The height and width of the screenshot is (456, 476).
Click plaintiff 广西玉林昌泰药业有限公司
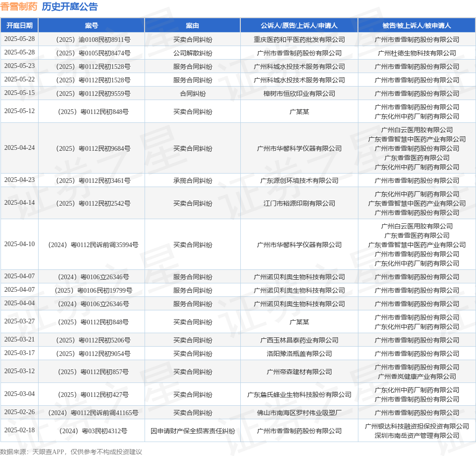click(x=299, y=340)
